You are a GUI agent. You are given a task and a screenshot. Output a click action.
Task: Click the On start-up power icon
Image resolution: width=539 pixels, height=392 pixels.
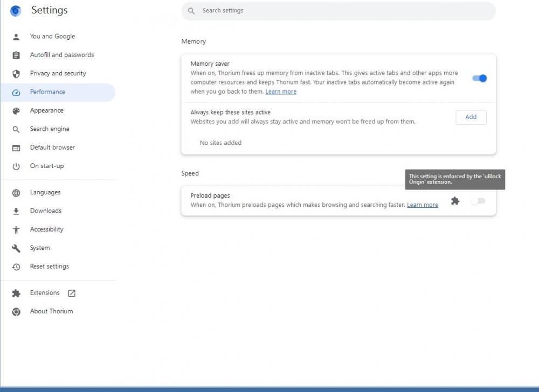coord(16,166)
